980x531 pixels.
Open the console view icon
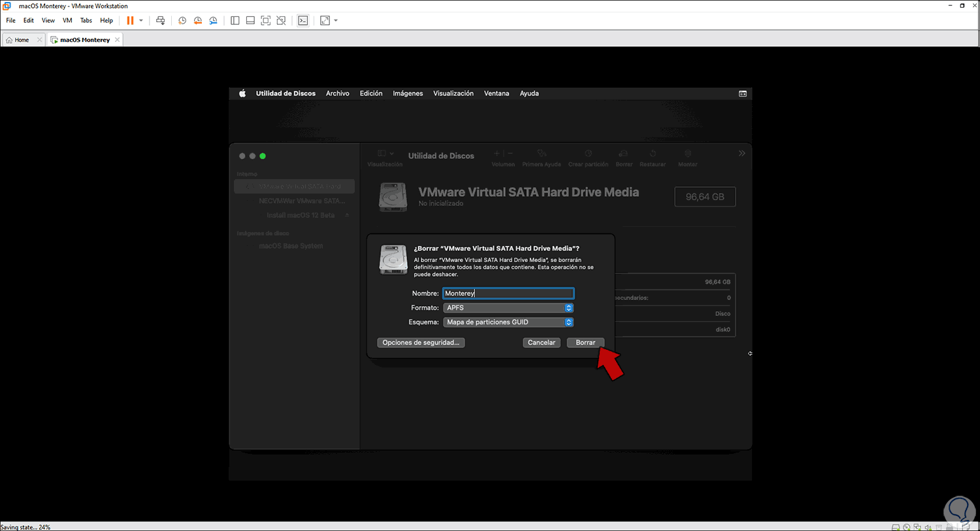coord(302,20)
